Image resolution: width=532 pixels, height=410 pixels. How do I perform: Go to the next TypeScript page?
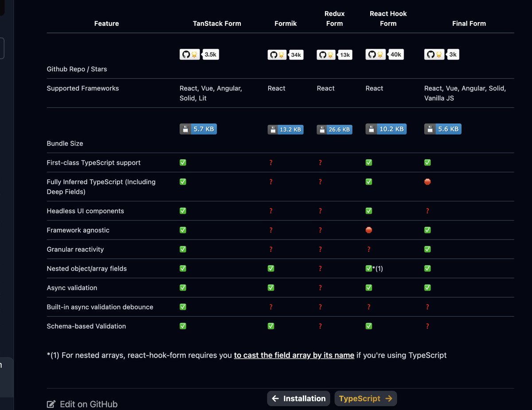coord(366,398)
